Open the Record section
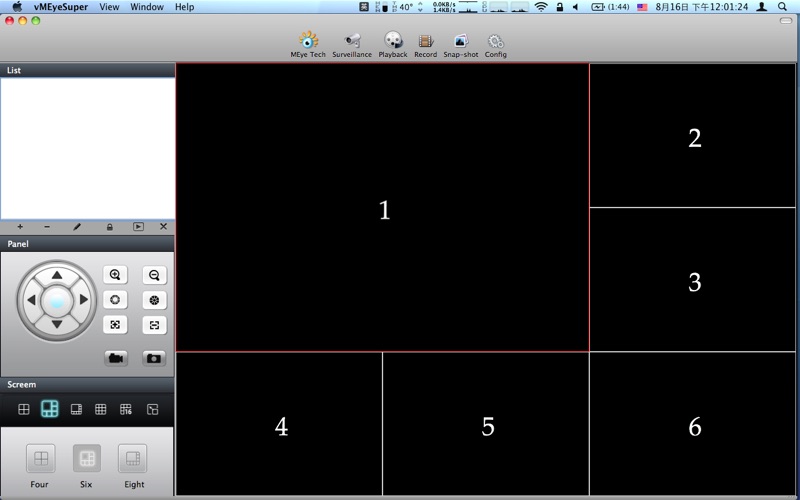The image size is (800, 500). pos(426,44)
